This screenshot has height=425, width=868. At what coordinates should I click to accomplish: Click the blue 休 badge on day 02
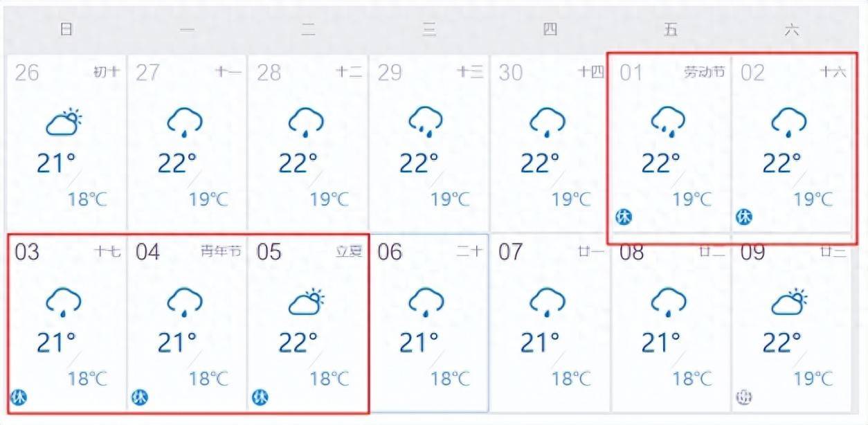[743, 217]
